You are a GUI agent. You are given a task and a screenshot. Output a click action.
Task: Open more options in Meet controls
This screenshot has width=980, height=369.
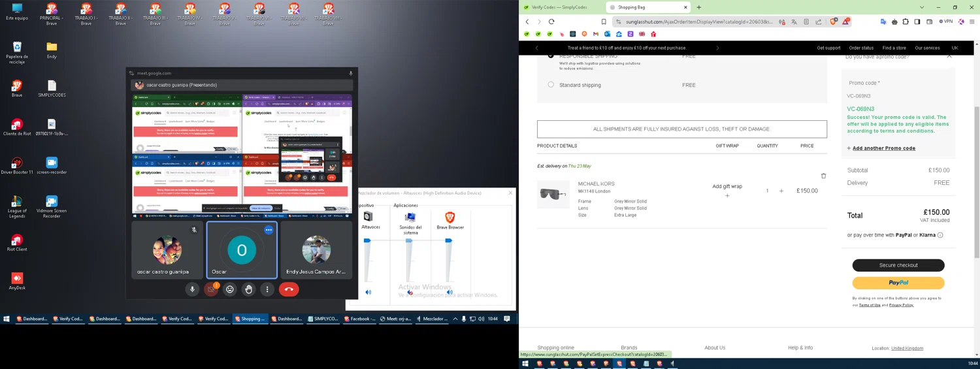[x=267, y=289]
